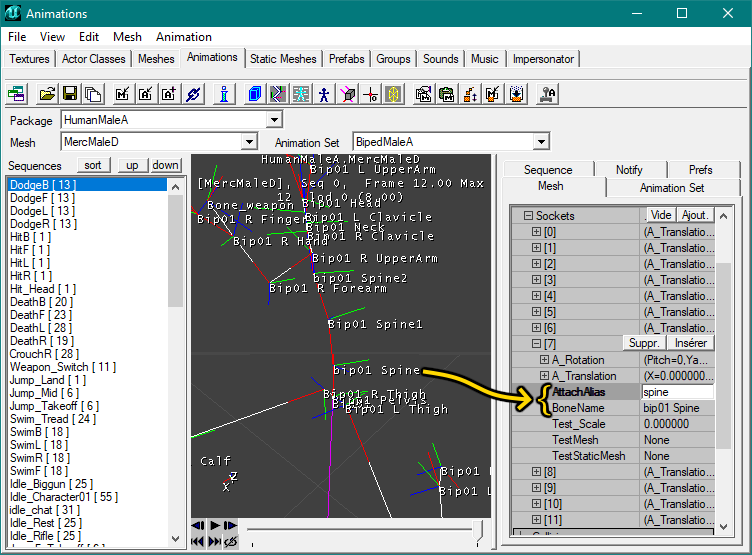The image size is (752, 555).
Task: Open the File menu
Action: coord(17,37)
